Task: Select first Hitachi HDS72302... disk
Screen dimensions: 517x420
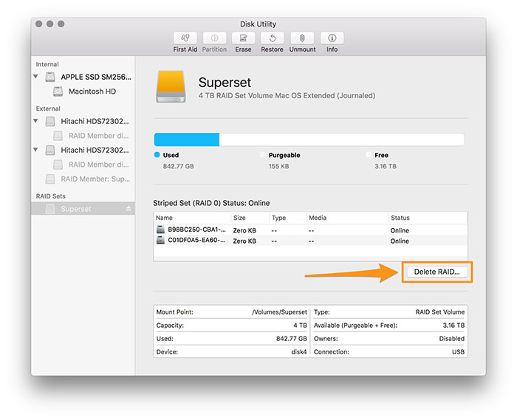Action: tap(95, 121)
